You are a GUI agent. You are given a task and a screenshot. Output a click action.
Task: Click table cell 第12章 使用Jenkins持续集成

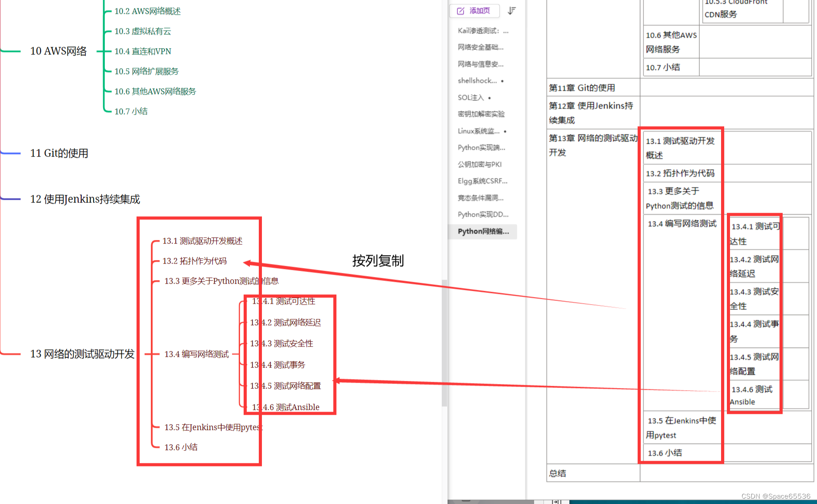[593, 113]
